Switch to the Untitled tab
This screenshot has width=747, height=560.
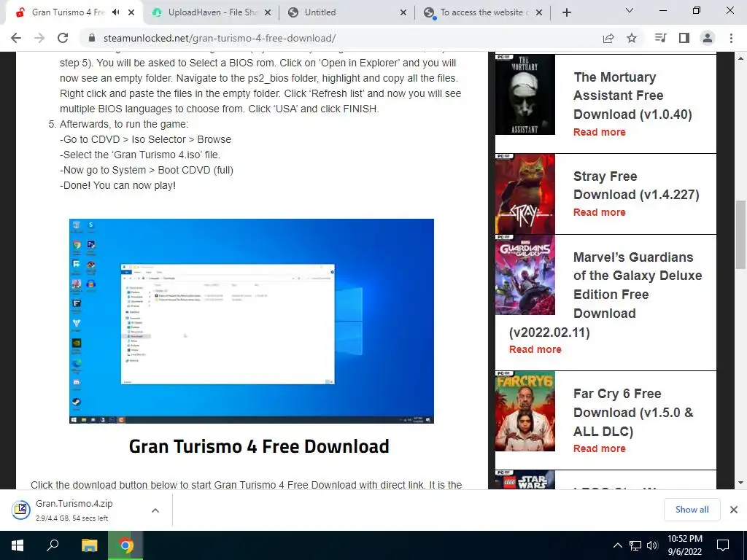click(348, 12)
